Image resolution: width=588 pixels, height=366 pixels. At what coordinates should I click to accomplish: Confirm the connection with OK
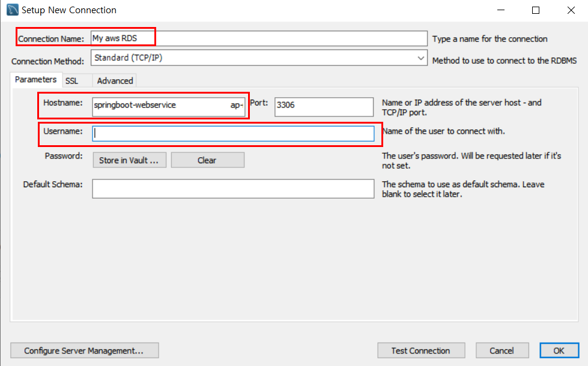click(559, 350)
